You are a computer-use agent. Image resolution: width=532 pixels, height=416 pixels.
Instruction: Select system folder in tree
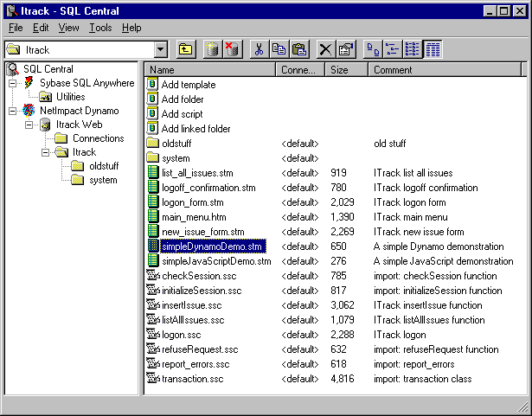click(x=103, y=180)
